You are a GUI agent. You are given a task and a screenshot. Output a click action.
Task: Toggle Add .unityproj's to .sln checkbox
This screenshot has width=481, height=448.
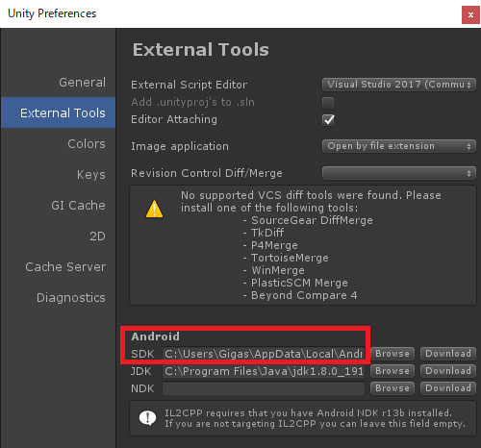click(328, 103)
